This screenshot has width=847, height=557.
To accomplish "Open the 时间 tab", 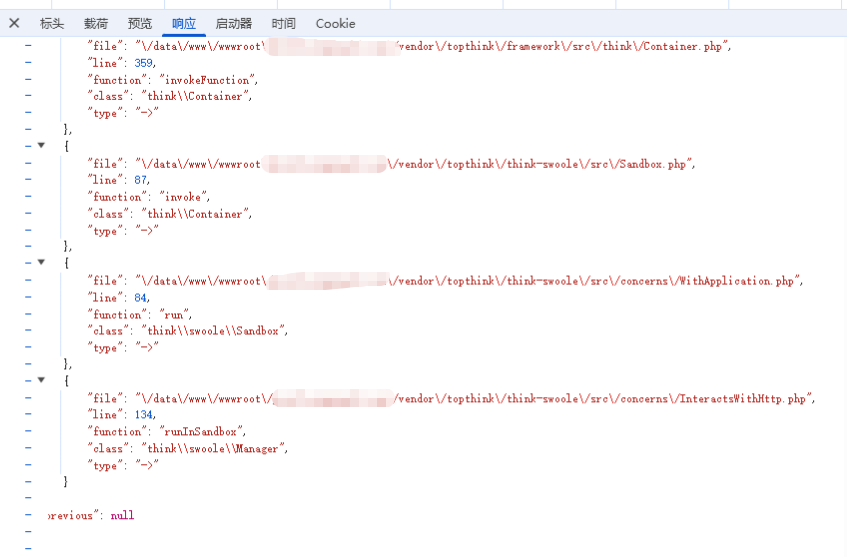I will [284, 24].
